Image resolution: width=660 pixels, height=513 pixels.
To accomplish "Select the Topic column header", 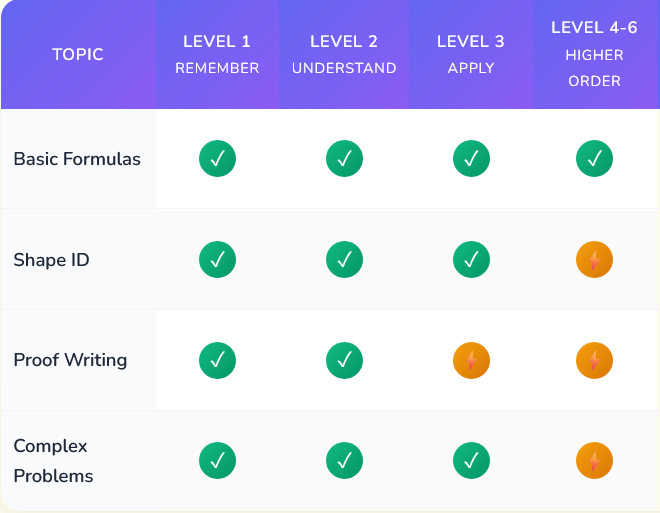I will coord(78,54).
